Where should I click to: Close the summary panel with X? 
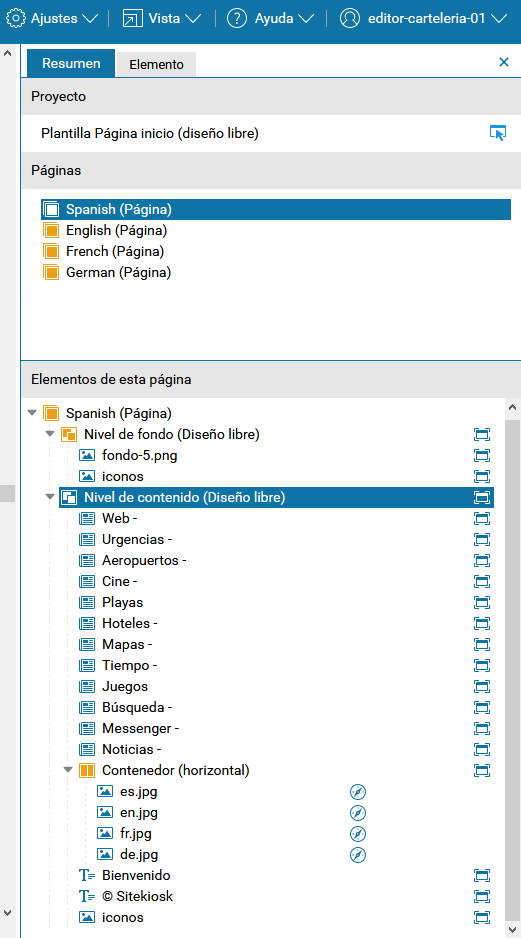point(504,62)
